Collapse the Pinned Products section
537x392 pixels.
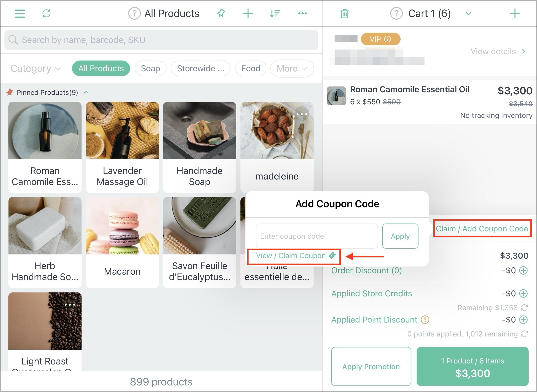coord(86,92)
